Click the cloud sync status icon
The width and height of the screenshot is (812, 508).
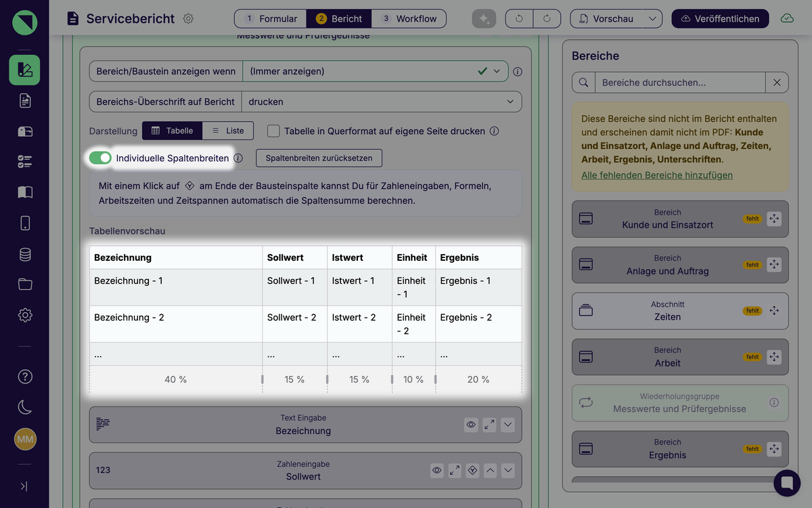tap(787, 19)
